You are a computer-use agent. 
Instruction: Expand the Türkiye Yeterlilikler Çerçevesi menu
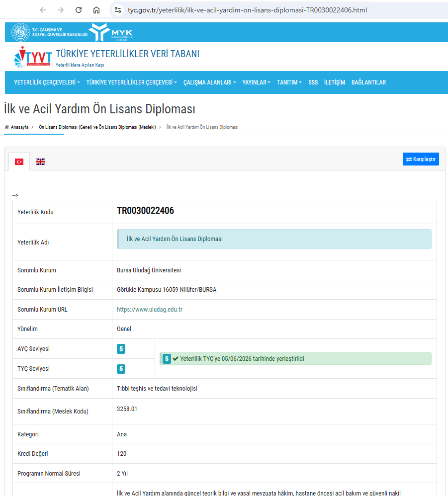pyautogui.click(x=132, y=83)
